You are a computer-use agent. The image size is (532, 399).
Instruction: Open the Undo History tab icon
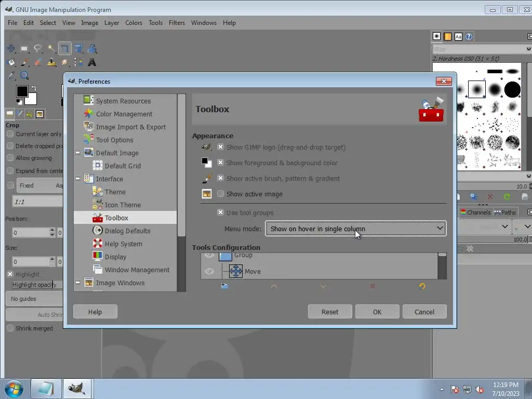pos(30,114)
